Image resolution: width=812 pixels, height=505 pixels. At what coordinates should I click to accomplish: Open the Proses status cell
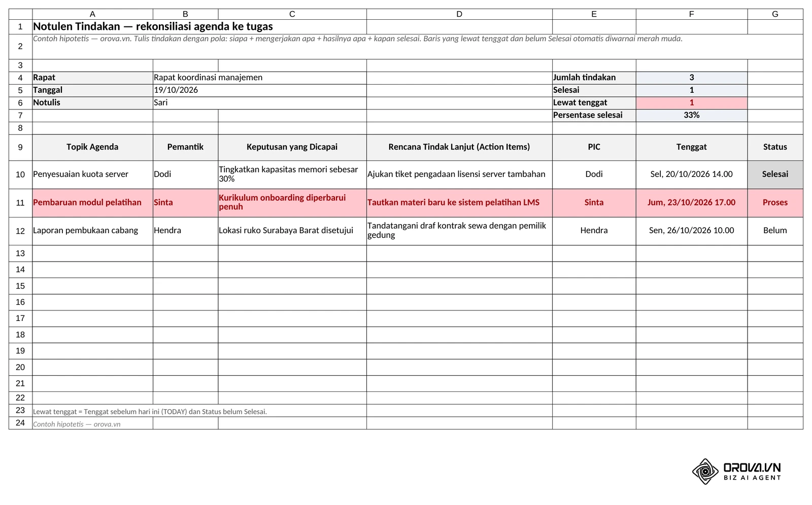point(775,203)
